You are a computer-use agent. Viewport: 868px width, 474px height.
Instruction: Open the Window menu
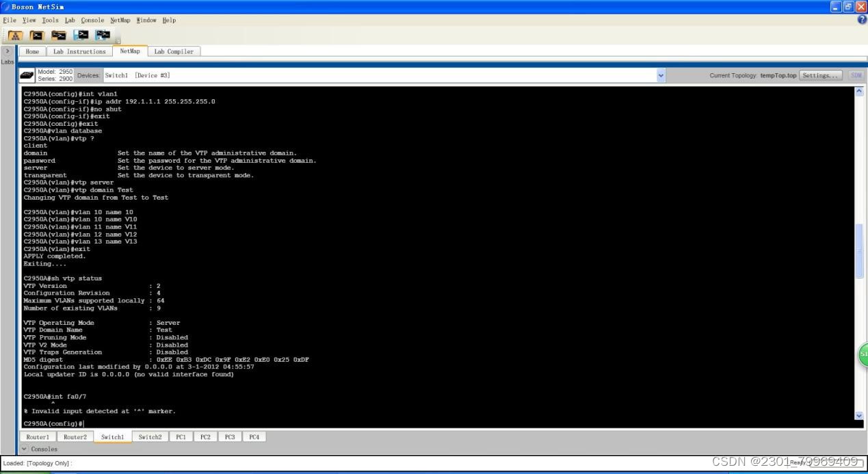[x=146, y=20]
